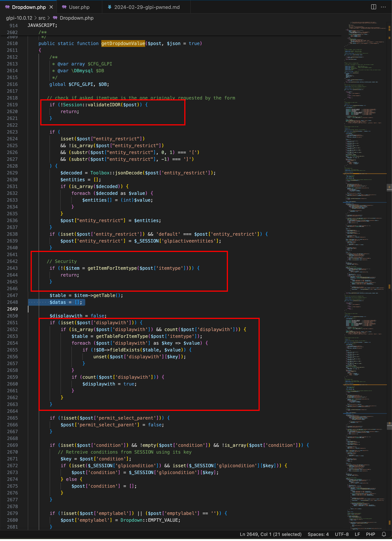Click the @var array $CFG_GLPI doc comment
The image size is (392, 541).
coord(82,64)
